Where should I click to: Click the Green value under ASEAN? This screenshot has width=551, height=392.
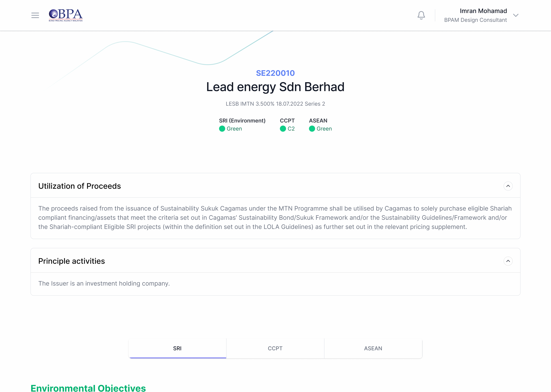pos(324,129)
